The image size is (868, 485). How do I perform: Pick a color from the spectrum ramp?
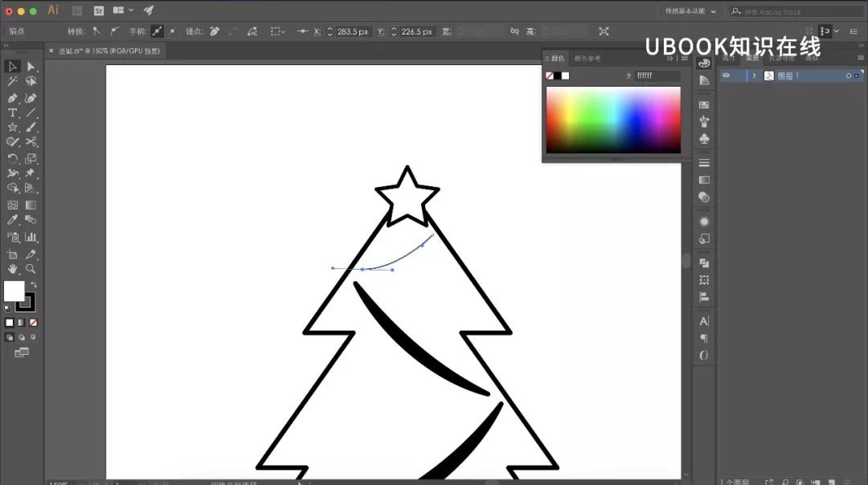point(613,120)
